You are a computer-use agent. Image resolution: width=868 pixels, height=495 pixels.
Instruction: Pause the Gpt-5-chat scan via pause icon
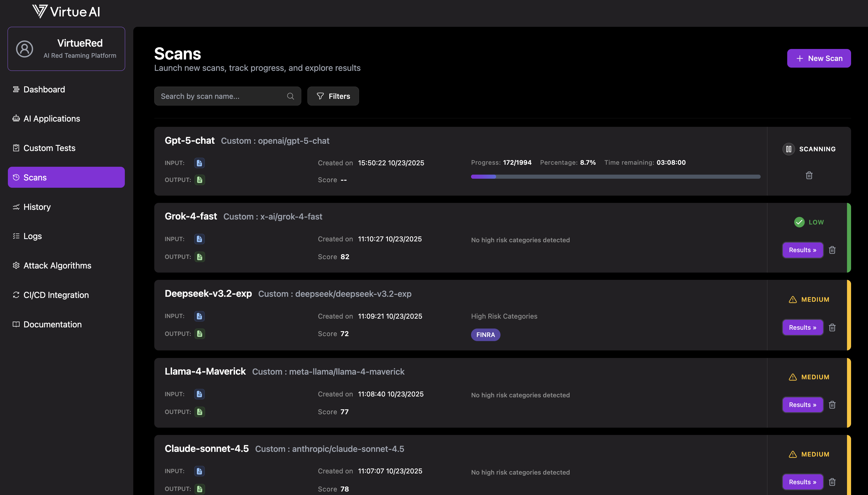tap(789, 149)
